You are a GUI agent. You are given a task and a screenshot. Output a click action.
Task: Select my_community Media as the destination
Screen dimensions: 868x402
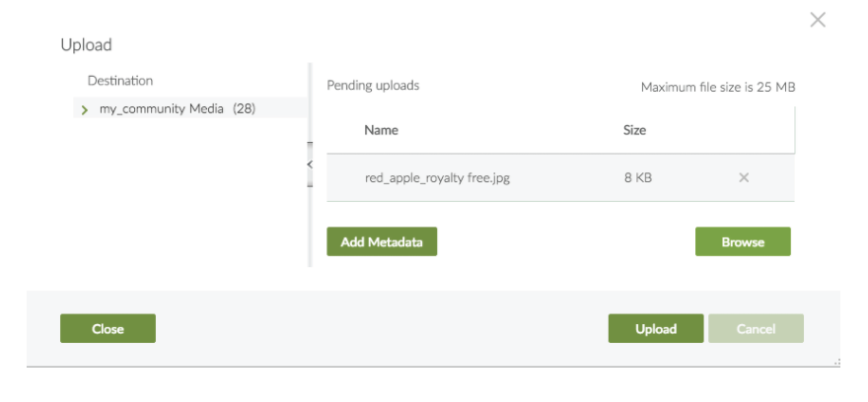coord(161,108)
